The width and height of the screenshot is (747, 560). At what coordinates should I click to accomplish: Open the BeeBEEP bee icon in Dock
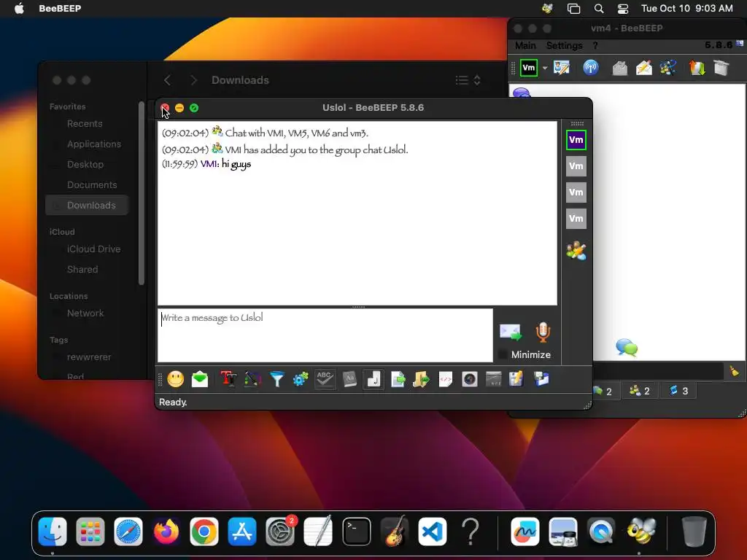[x=640, y=532]
